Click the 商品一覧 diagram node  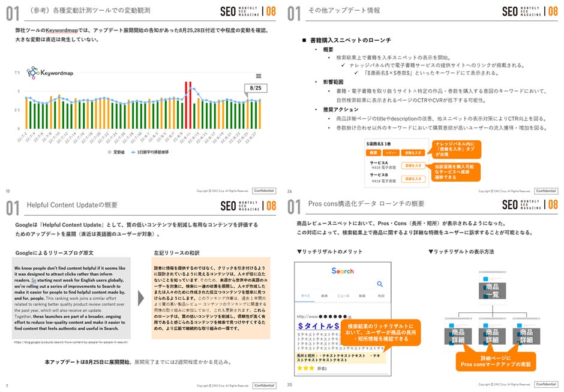pyautogui.click(x=492, y=291)
